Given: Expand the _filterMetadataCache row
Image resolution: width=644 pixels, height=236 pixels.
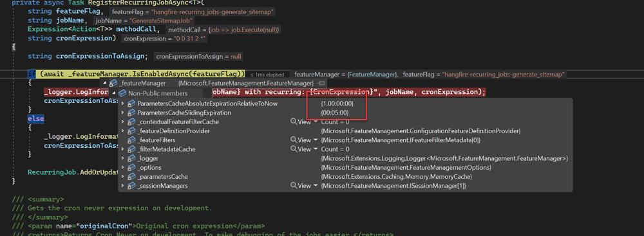Looking at the screenshot, I should click(x=123, y=149).
